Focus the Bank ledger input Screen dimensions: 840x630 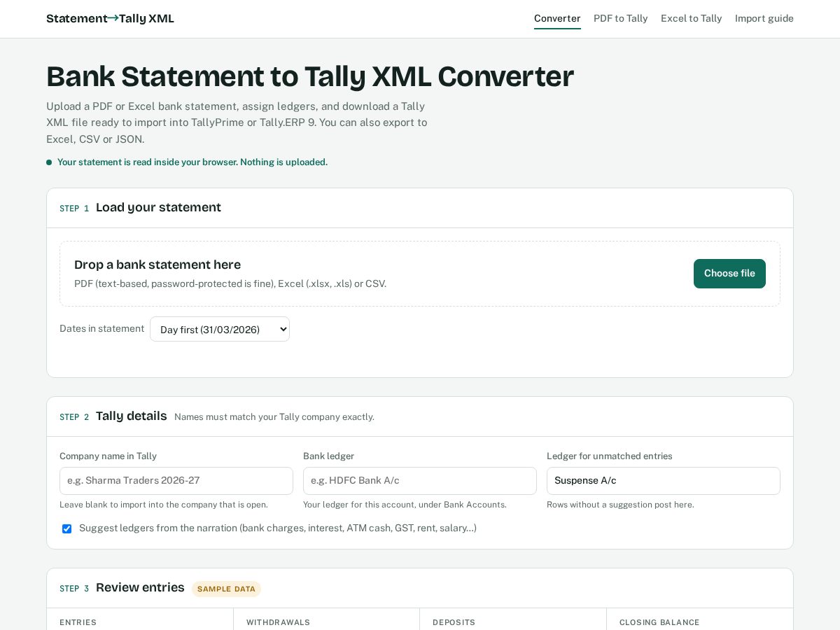[420, 481]
